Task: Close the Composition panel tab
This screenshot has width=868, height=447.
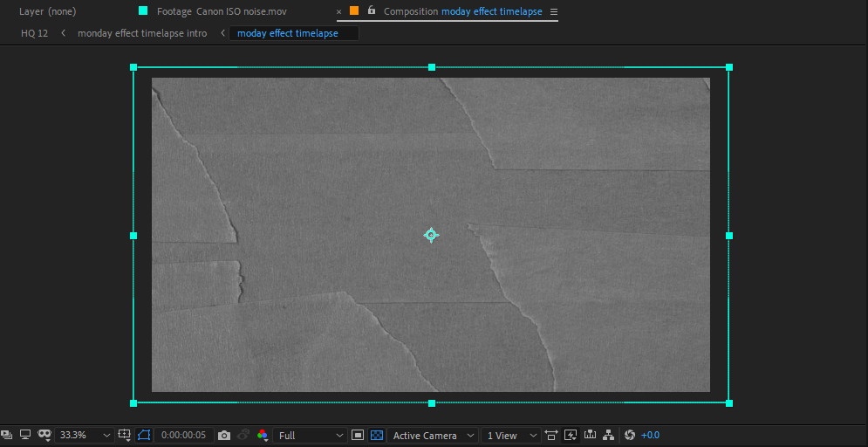Action: 338,11
